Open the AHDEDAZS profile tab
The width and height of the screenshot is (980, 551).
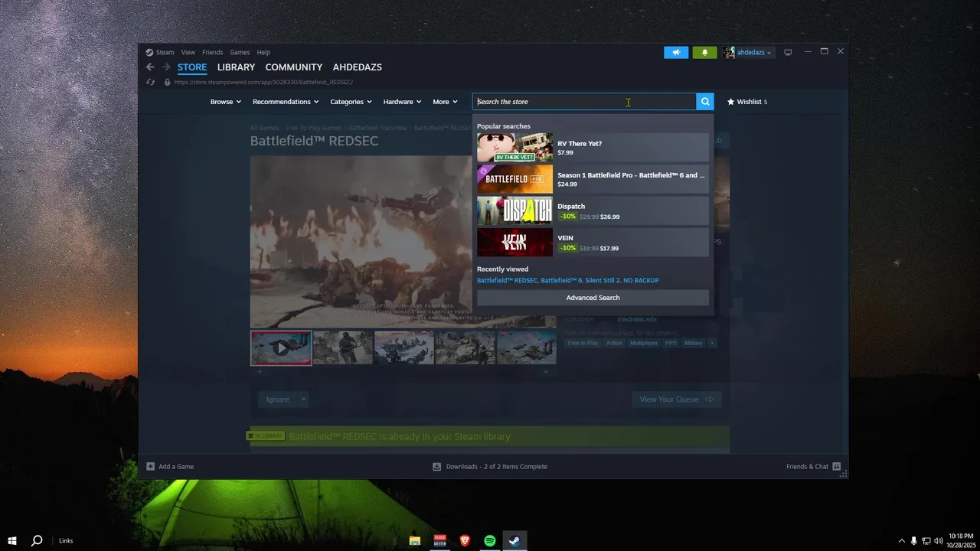point(357,67)
